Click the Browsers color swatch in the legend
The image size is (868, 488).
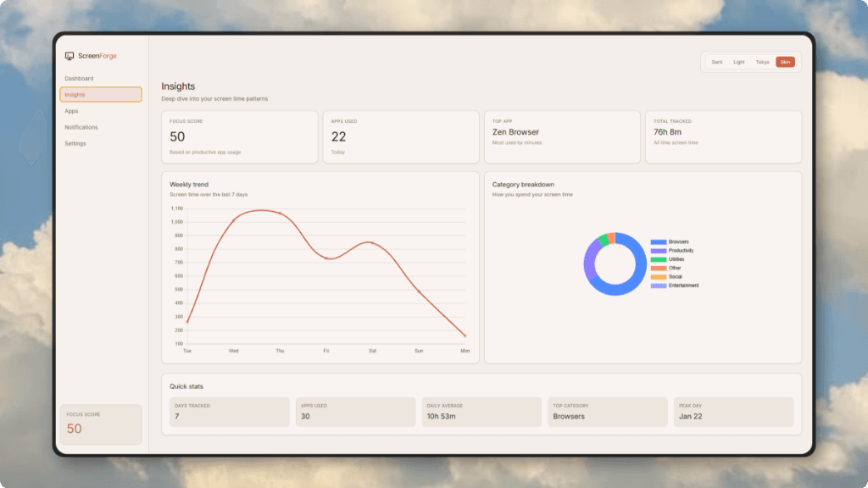coord(659,241)
